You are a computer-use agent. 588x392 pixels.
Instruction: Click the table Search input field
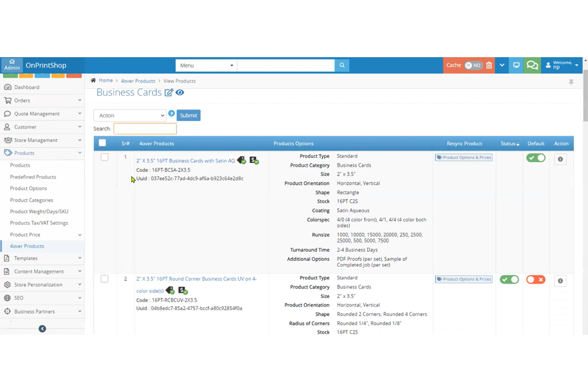point(145,129)
